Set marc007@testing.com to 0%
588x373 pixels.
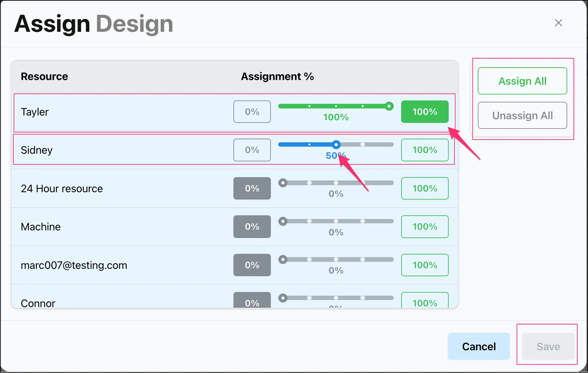252,265
